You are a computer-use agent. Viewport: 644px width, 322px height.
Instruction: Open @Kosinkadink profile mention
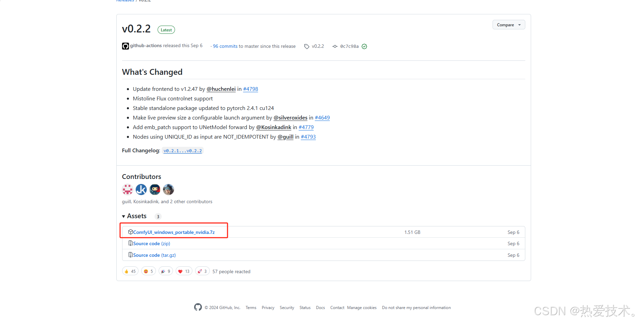coord(274,127)
